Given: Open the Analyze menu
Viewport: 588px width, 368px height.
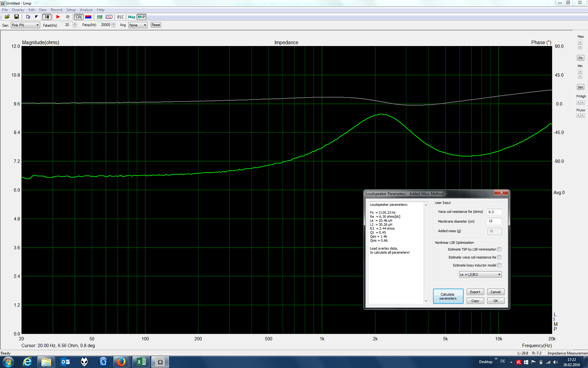Looking at the screenshot, I should point(86,10).
